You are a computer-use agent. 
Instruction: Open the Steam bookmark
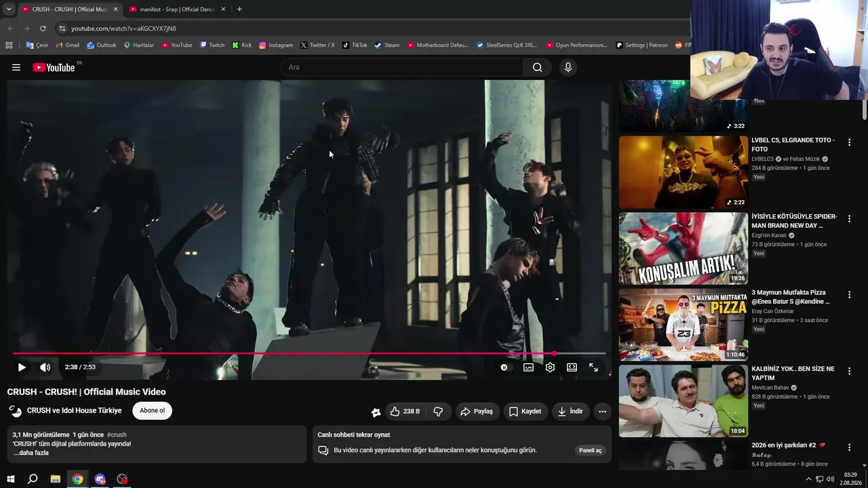coord(387,45)
